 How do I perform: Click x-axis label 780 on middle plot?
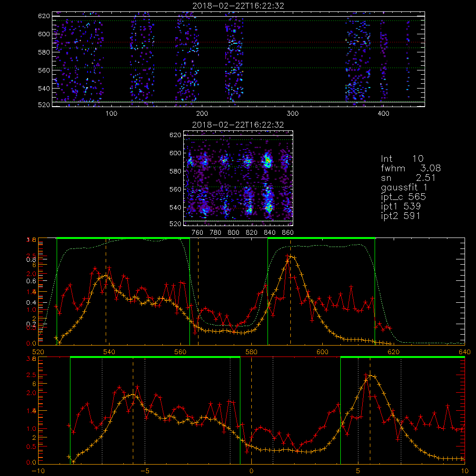(x=216, y=233)
